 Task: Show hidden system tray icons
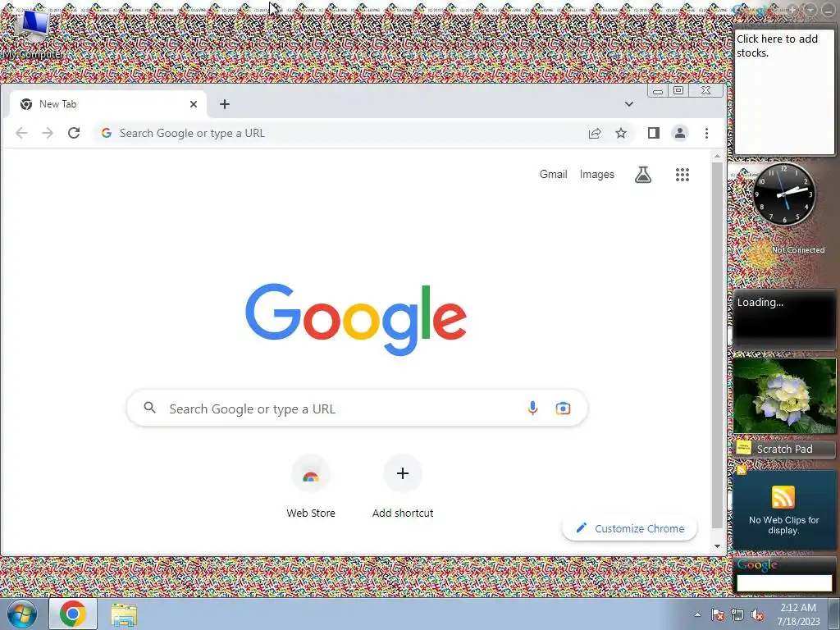click(x=697, y=614)
